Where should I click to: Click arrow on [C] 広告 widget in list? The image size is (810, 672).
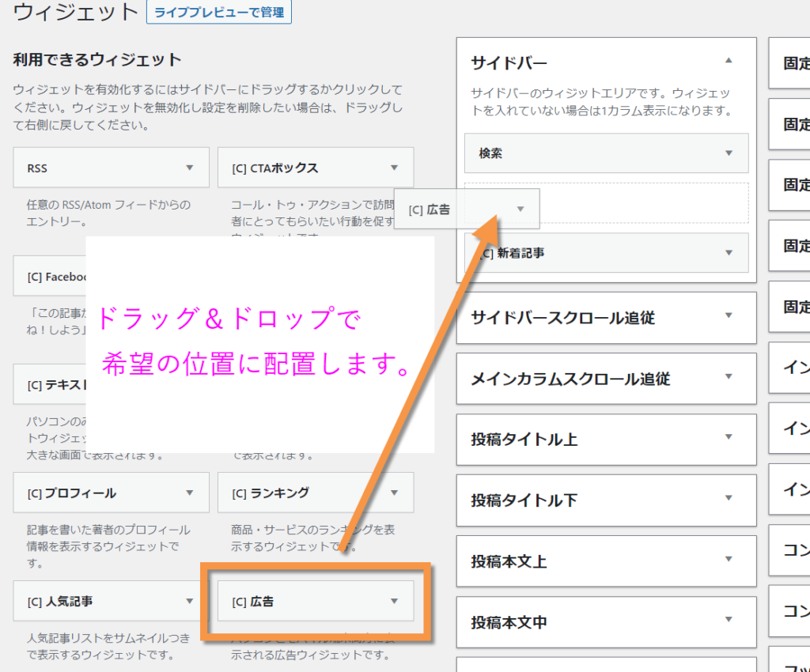click(x=394, y=601)
